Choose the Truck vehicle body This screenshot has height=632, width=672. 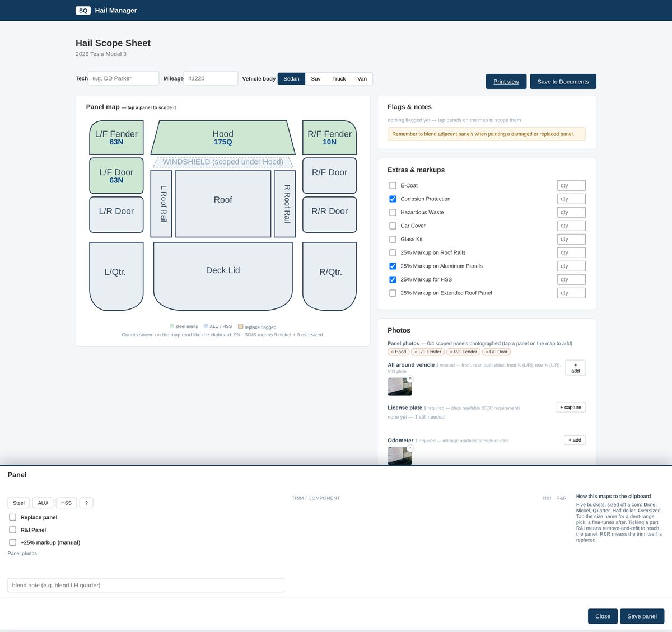[x=339, y=79]
